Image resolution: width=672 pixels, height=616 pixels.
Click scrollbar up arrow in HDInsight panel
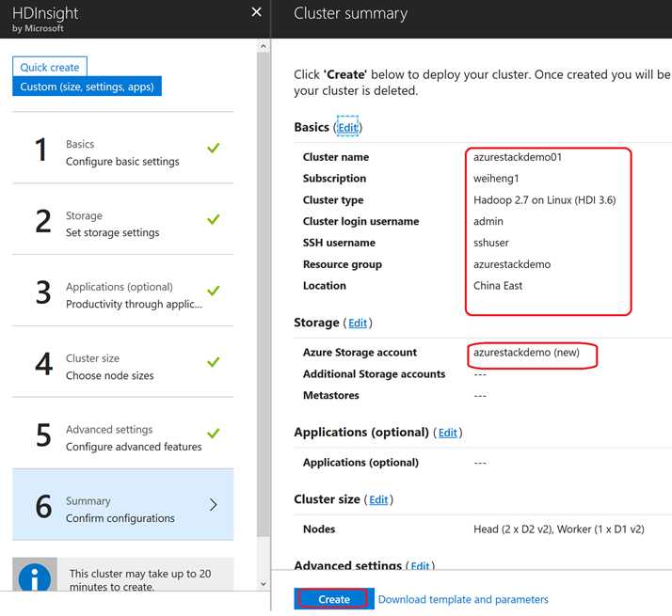click(264, 46)
